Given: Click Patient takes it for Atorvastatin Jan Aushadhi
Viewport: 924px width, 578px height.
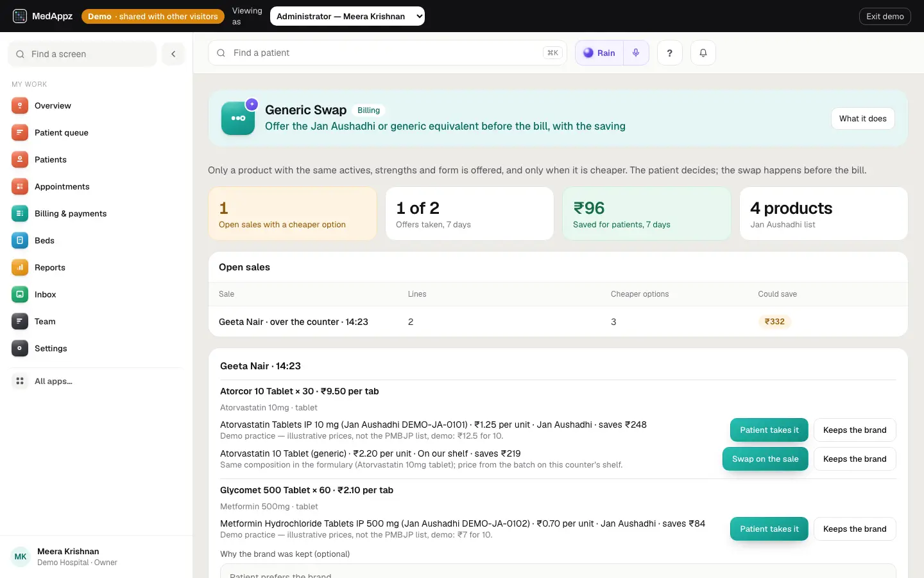Looking at the screenshot, I should (x=769, y=430).
